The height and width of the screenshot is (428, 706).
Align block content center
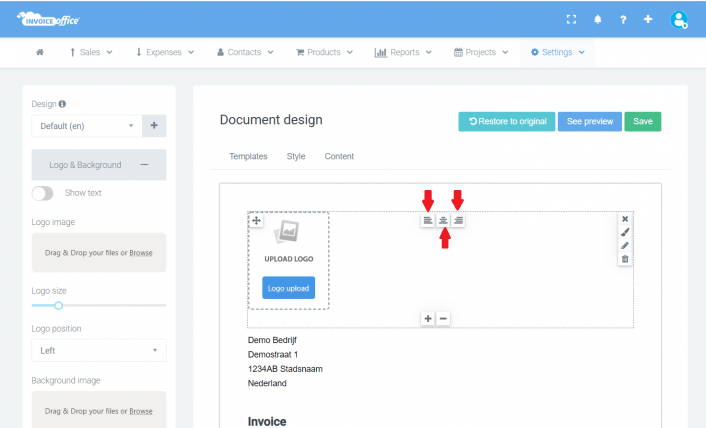coord(443,221)
